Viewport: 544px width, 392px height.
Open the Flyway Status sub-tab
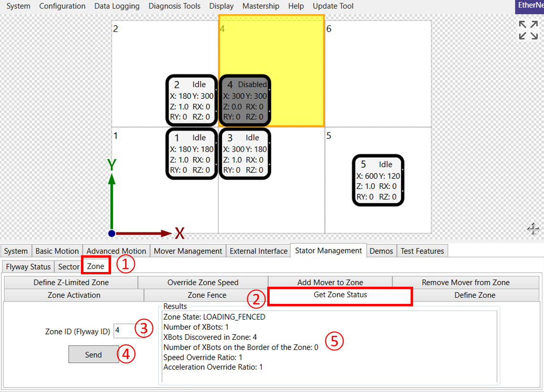(x=28, y=266)
